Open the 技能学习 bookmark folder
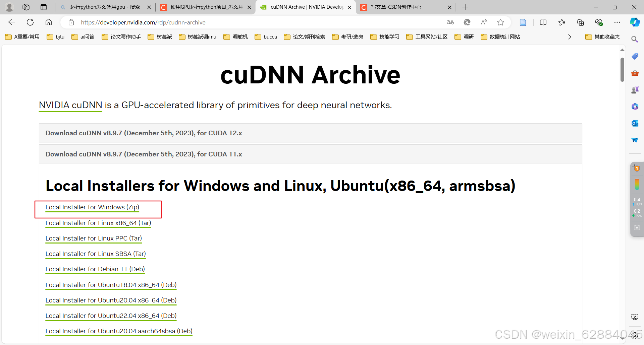The height and width of the screenshot is (345, 644). [385, 37]
